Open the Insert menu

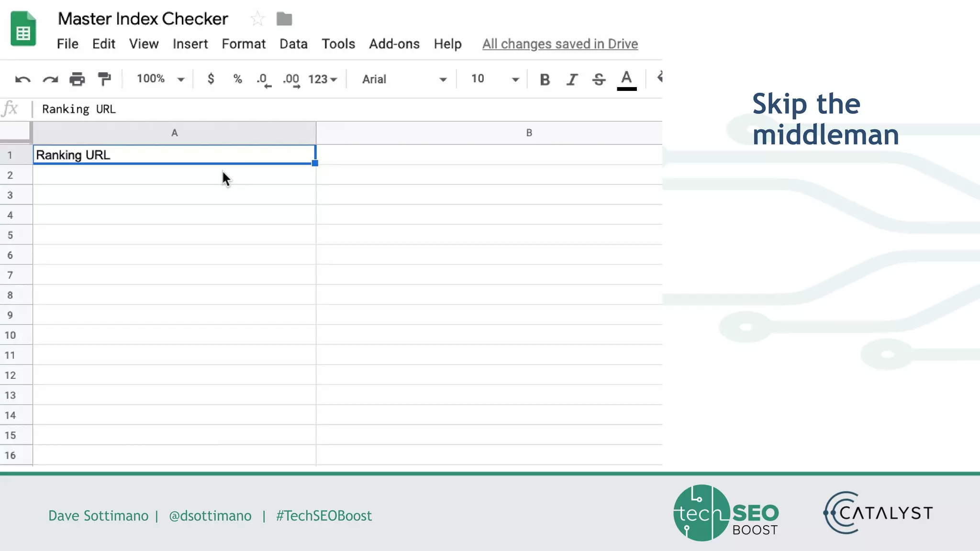[x=190, y=44]
